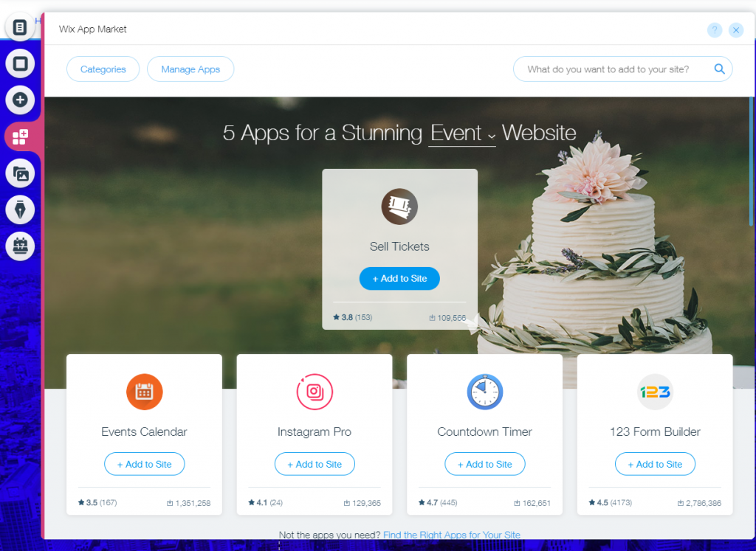This screenshot has width=756, height=551.
Task: Open the 123 Form Builder icon
Action: (655, 392)
